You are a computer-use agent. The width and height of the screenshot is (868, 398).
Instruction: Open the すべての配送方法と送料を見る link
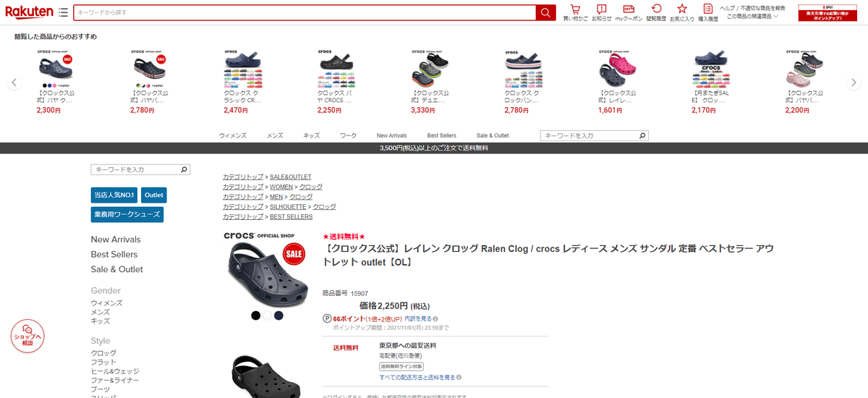pos(417,377)
